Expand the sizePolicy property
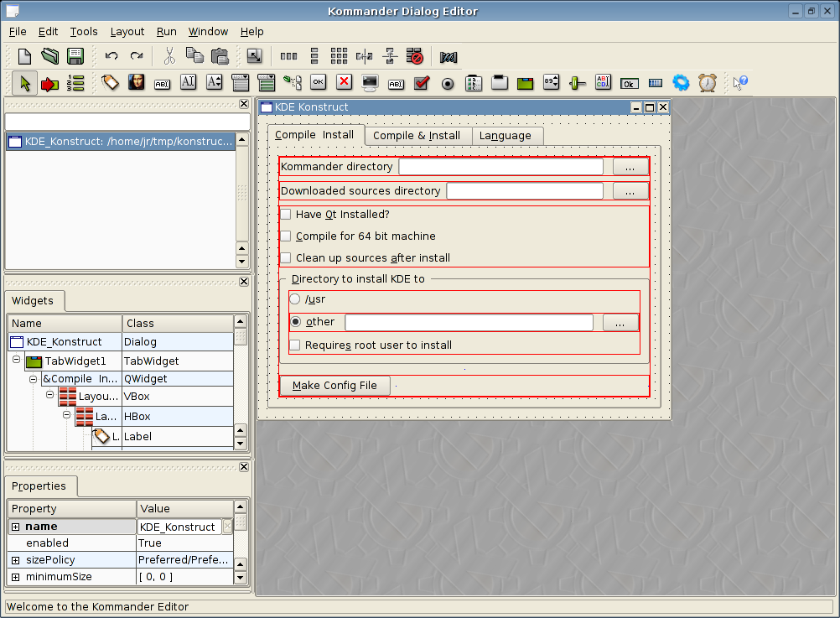Screen dimensions: 840x618 point(16,560)
